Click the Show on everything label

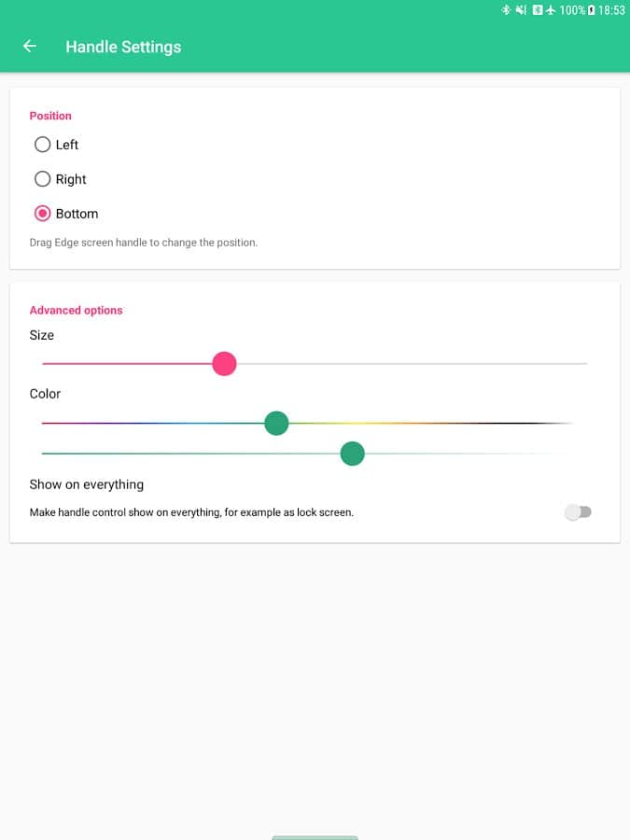pos(87,484)
